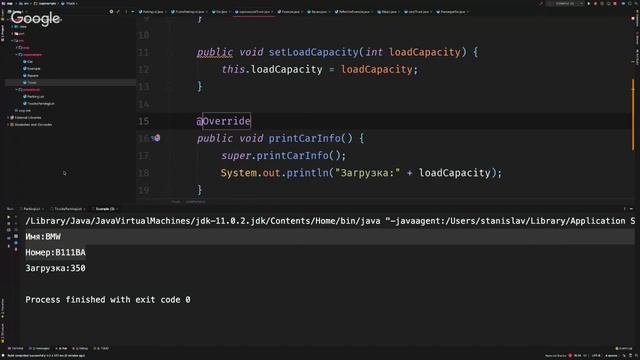Rerun the program from run panel
Image resolution: width=640 pixels, height=360 pixels.
[x=9, y=217]
